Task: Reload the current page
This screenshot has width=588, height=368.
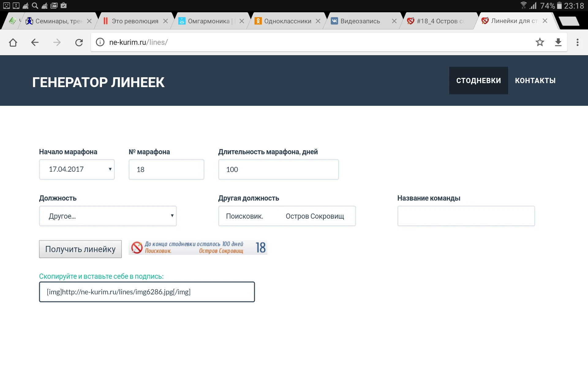Action: [x=79, y=42]
